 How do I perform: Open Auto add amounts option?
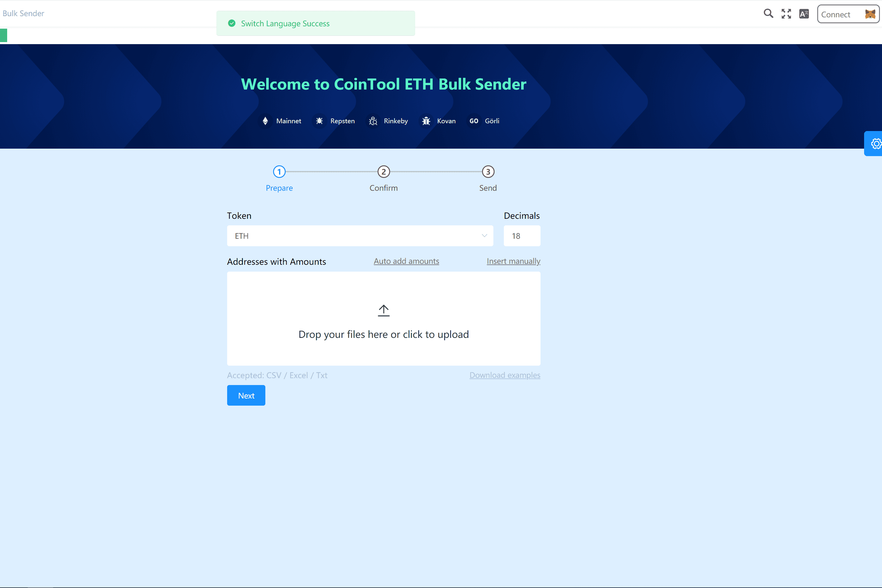click(x=406, y=261)
